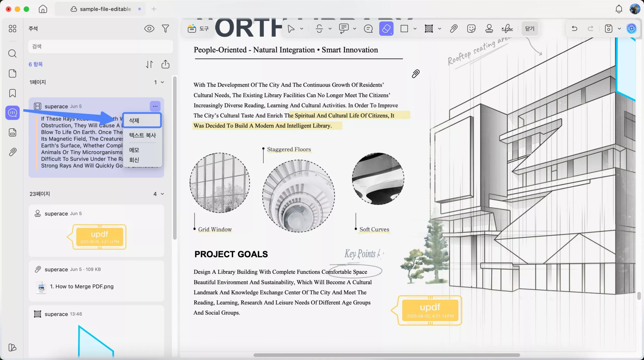Expand rectangle shape dropdown arrow

coord(415,29)
